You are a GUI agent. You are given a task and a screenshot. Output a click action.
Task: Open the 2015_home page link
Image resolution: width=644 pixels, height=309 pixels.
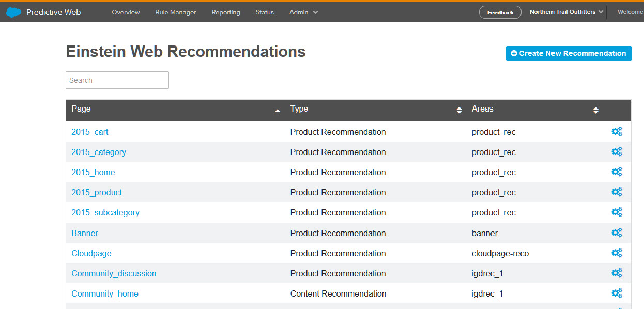tap(93, 172)
